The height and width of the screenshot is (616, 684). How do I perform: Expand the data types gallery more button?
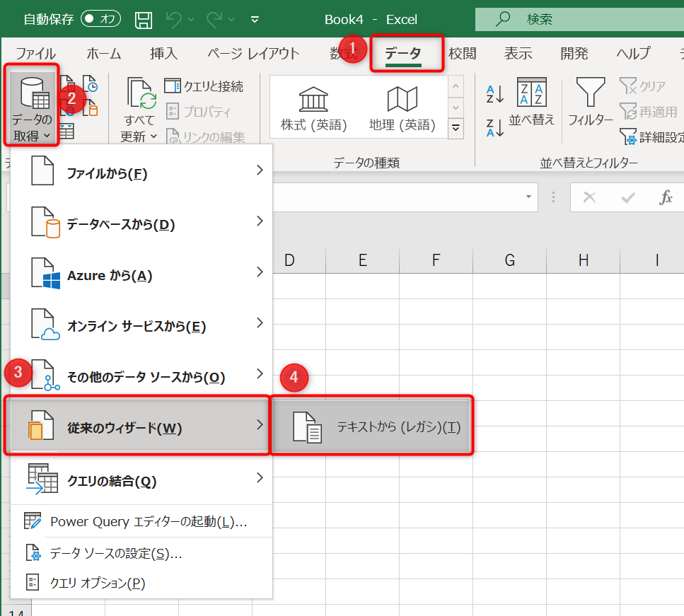[x=456, y=128]
